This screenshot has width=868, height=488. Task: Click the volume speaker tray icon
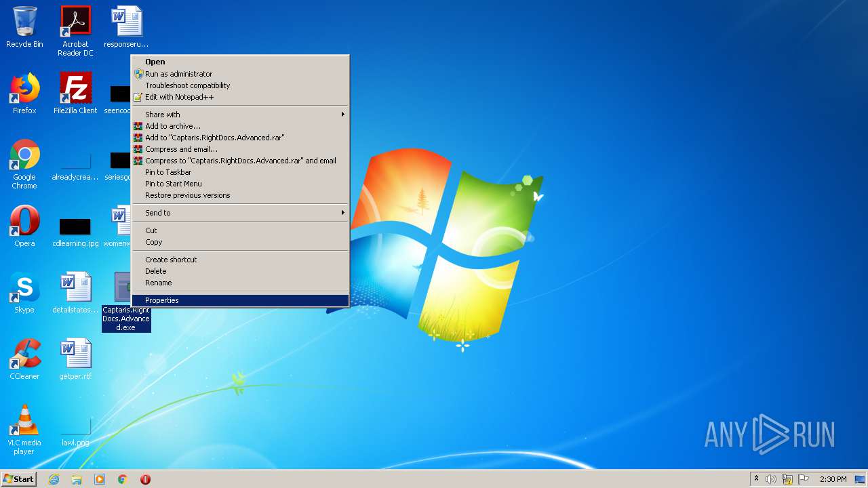point(771,479)
